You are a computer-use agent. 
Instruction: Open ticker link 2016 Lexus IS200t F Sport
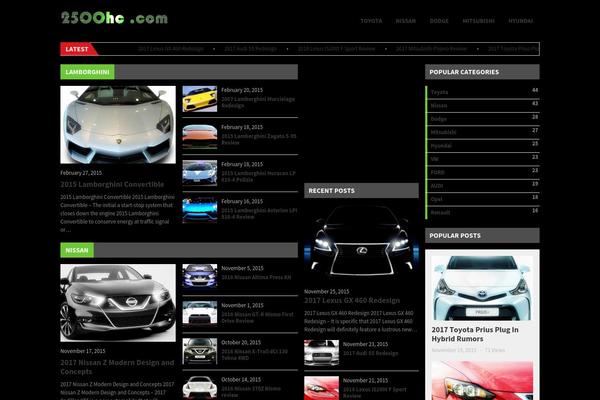(336, 49)
